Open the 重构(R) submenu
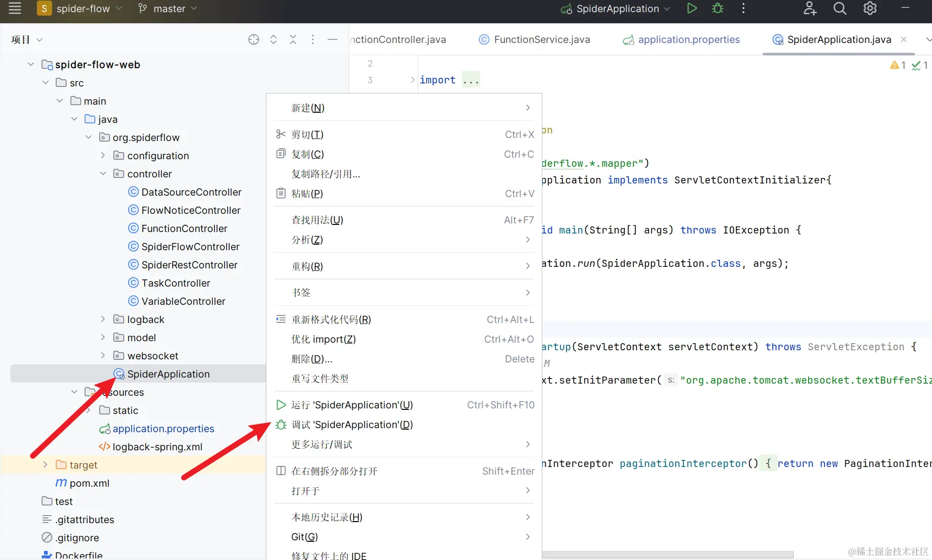932x560 pixels. click(404, 266)
